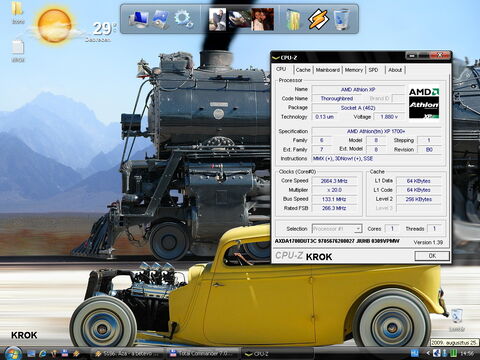This screenshot has height=360, width=480.
Task: Click the 0.13 um technology value
Action: [x=324, y=117]
